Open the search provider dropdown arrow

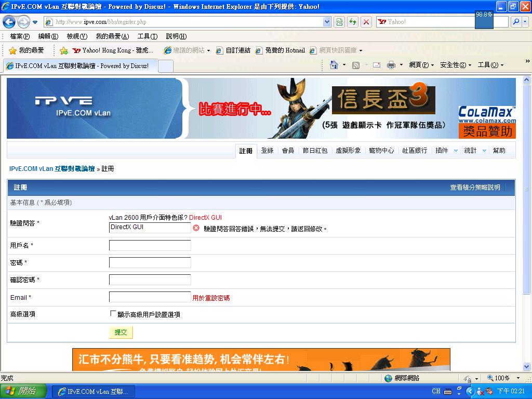525,22
